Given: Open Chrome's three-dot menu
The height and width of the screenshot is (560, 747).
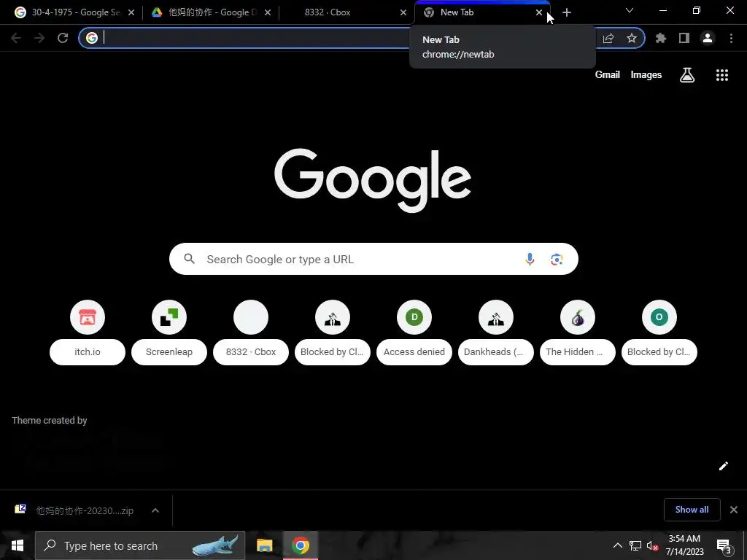Looking at the screenshot, I should pos(731,38).
